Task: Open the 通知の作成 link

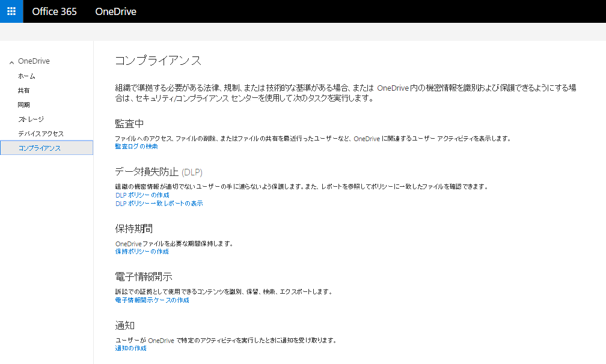Action: [130, 348]
